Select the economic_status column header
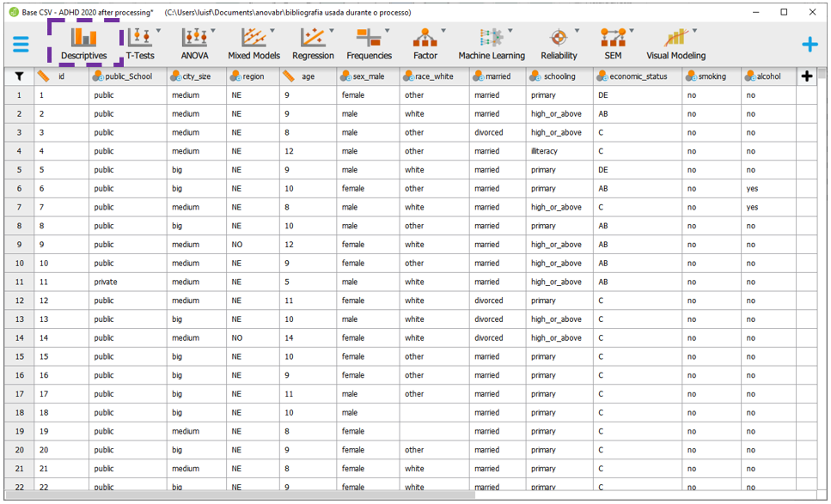 click(638, 76)
